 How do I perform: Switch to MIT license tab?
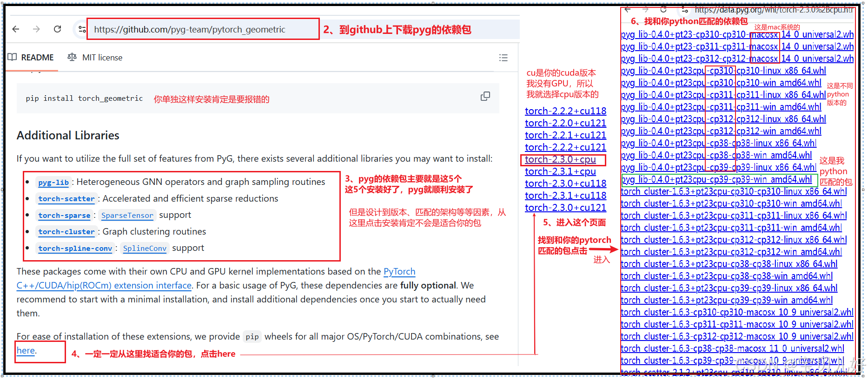click(x=95, y=58)
